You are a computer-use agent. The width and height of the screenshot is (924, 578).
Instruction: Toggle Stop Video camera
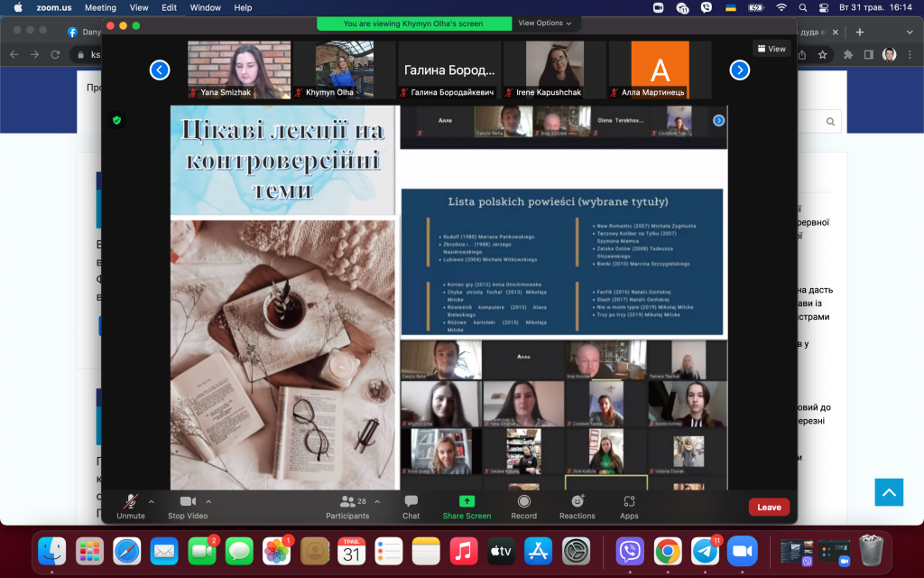tap(188, 507)
